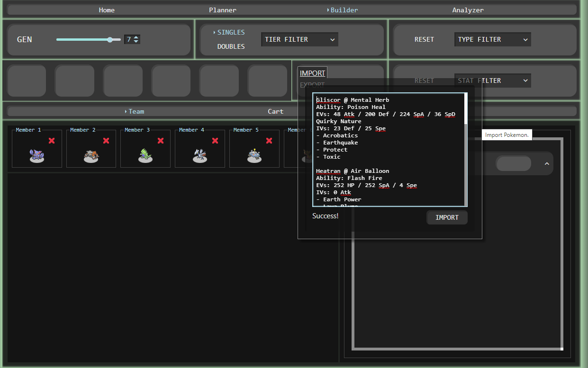Remove Member 2 with the red X
Image resolution: width=588 pixels, height=368 pixels.
pos(106,141)
